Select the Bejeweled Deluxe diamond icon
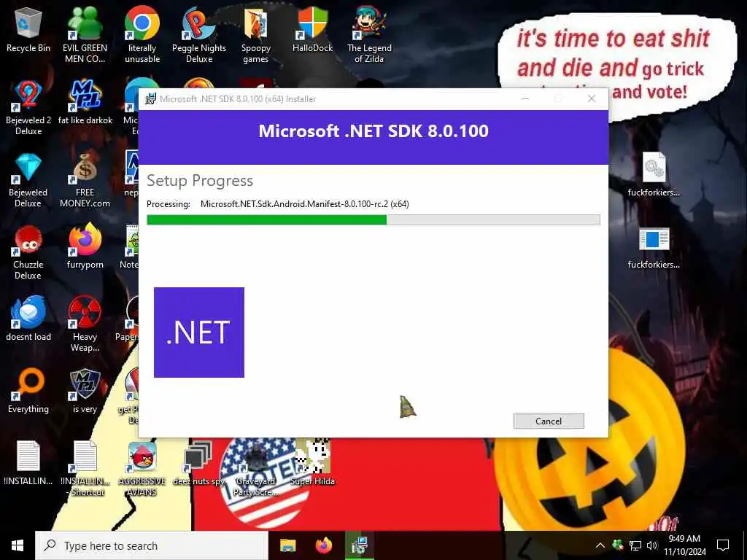Viewport: 747px width, 560px height. [x=28, y=180]
